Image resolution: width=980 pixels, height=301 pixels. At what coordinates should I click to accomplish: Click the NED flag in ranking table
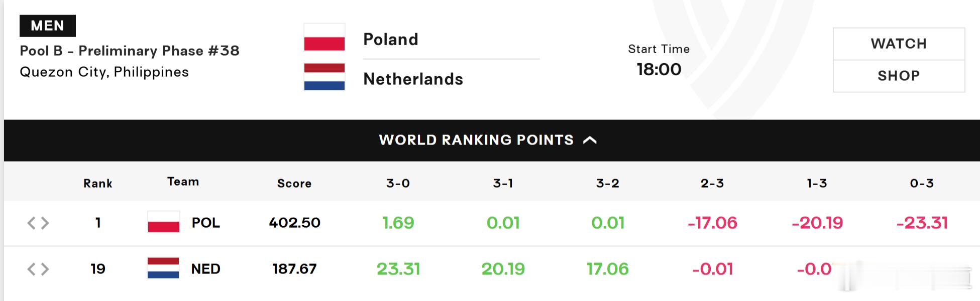163,268
